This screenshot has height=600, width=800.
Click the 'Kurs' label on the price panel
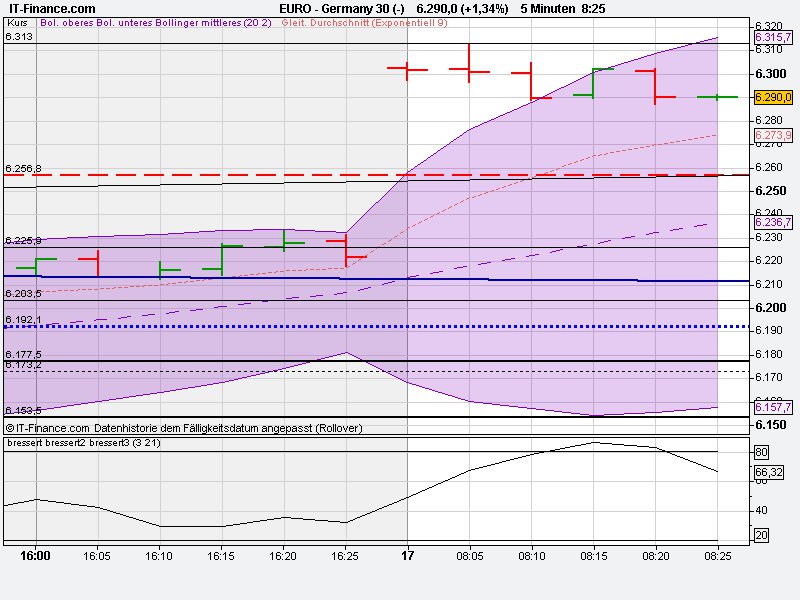(17, 24)
